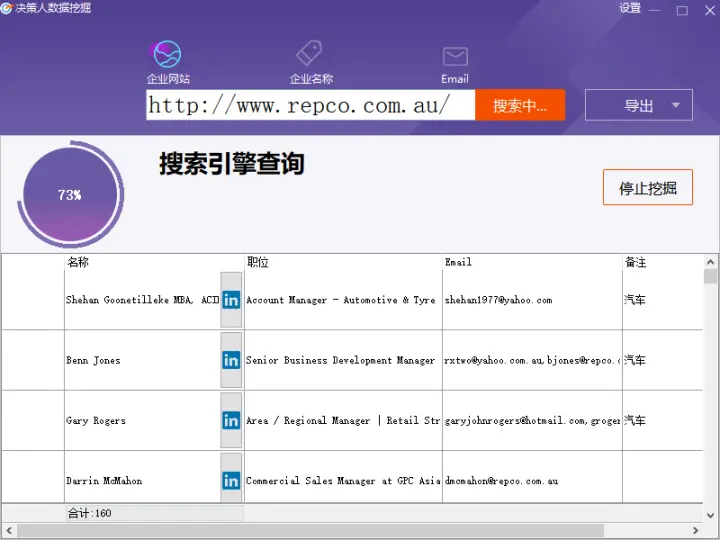Image resolution: width=720 pixels, height=540 pixels.
Task: Open LinkedIn icon for Benn Jones
Action: [x=231, y=360]
